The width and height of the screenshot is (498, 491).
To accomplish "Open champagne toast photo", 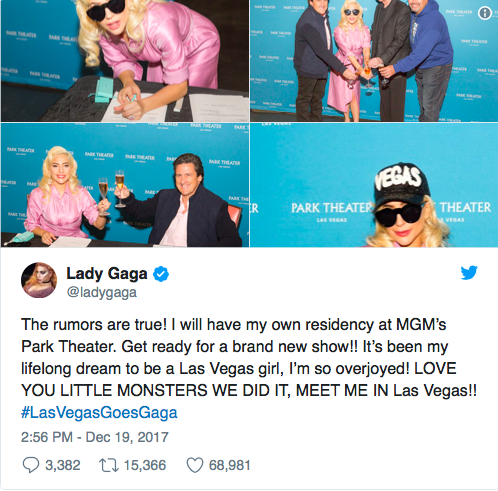I will (125, 185).
